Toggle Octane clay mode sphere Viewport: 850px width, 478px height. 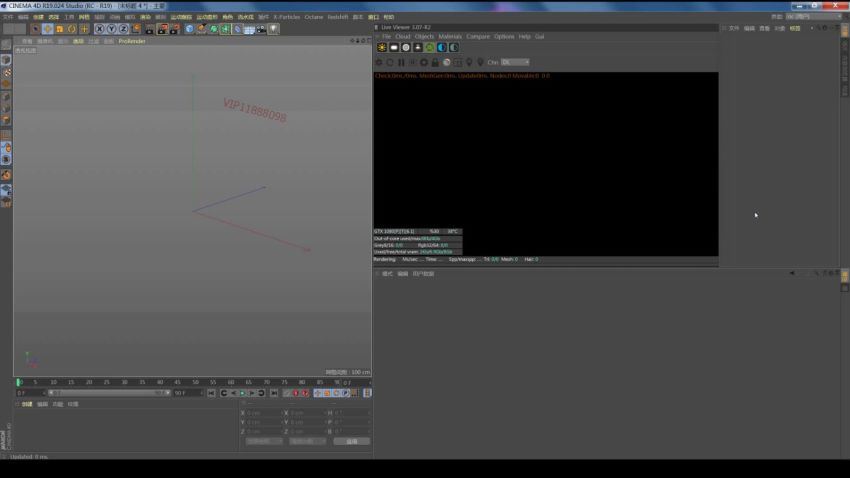point(447,62)
